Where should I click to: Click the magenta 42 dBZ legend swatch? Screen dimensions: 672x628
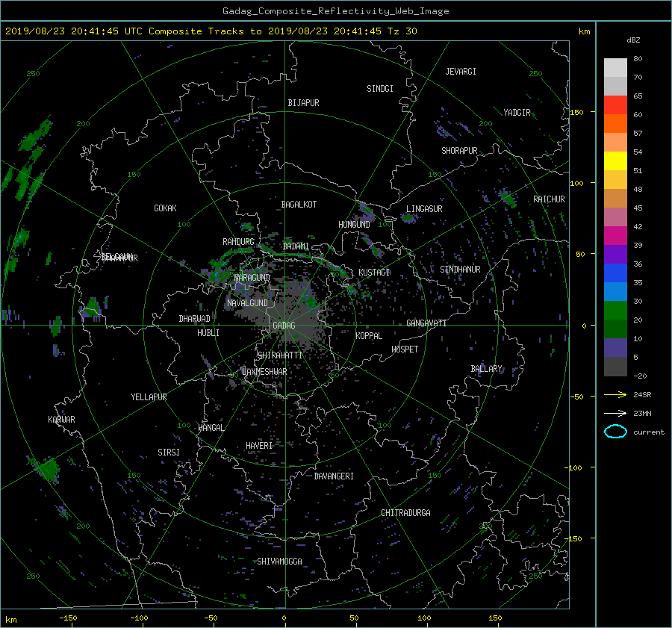615,236
